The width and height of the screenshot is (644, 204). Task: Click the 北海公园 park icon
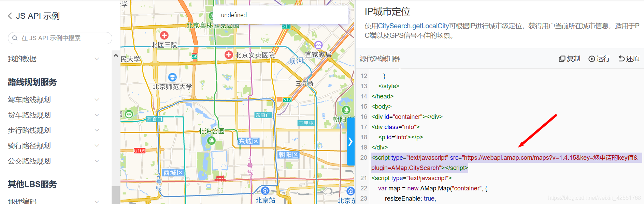point(211,140)
